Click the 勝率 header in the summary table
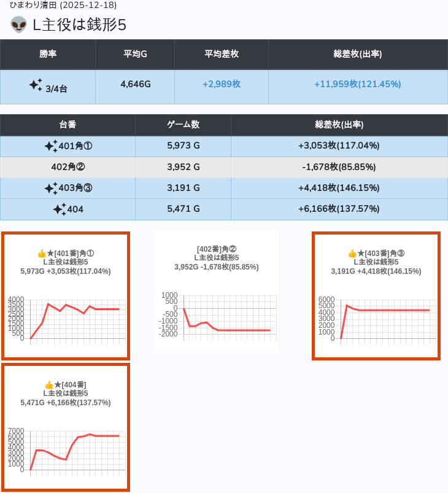 (x=48, y=54)
